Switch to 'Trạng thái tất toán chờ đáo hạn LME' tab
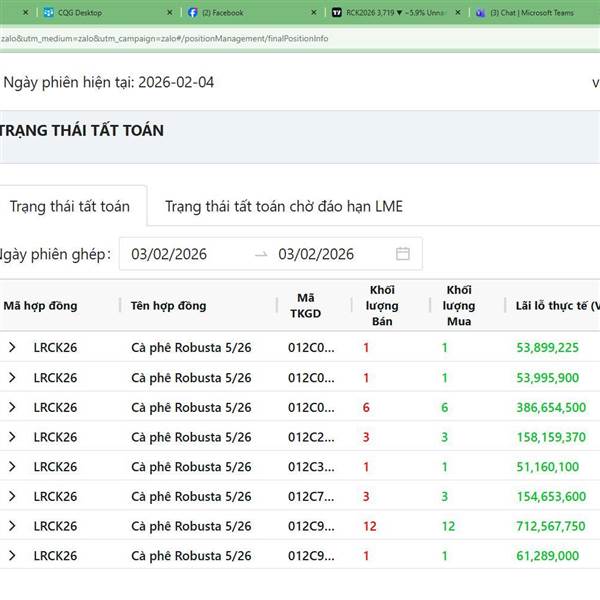This screenshot has height=600, width=600. (284, 207)
